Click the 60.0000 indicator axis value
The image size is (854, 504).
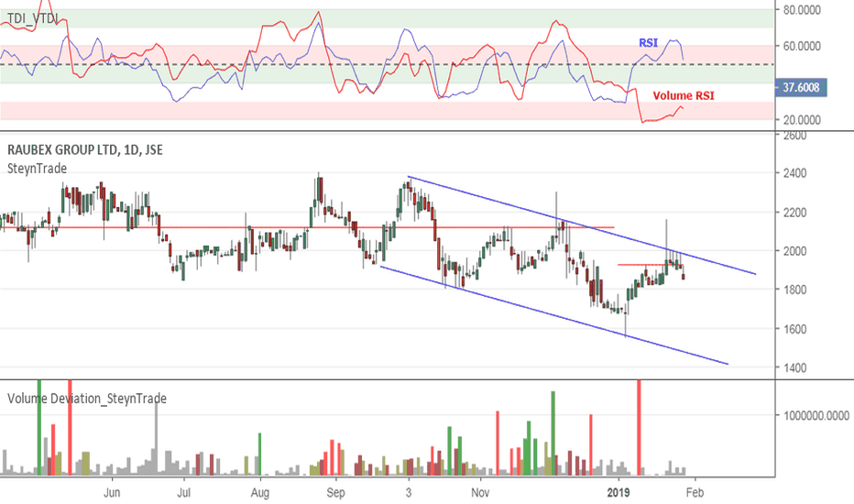pos(802,47)
